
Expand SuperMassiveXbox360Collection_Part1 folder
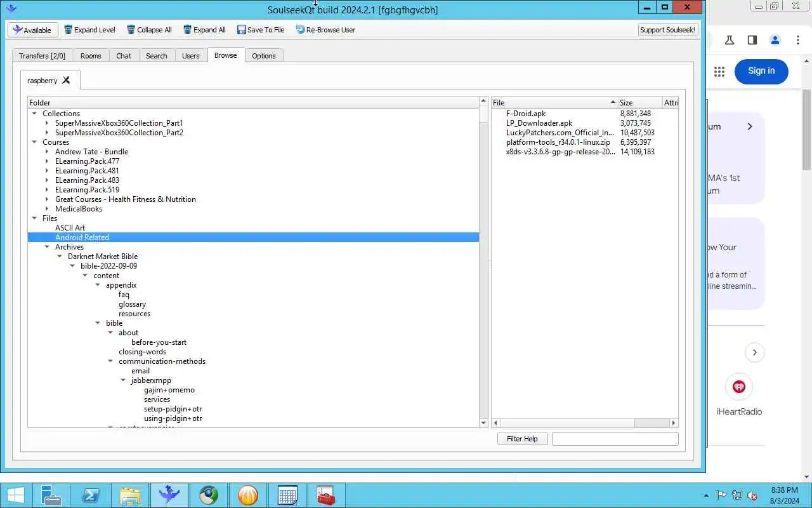(47, 123)
